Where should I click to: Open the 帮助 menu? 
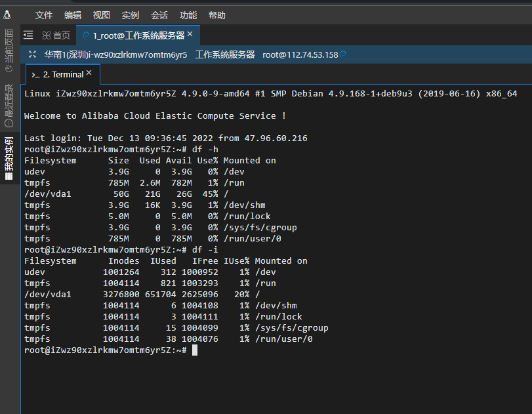pyautogui.click(x=217, y=15)
